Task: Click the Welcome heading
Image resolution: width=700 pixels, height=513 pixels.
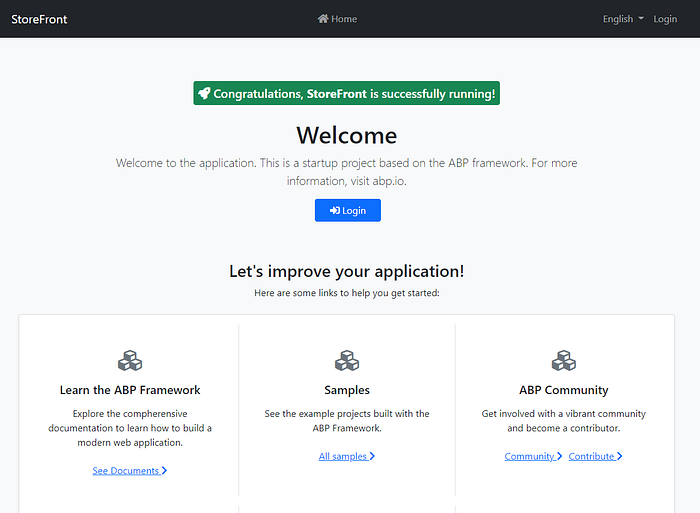Action: (346, 135)
